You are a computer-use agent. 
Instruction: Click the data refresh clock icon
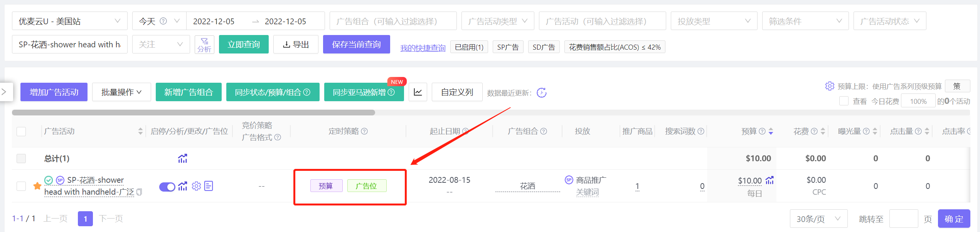541,93
